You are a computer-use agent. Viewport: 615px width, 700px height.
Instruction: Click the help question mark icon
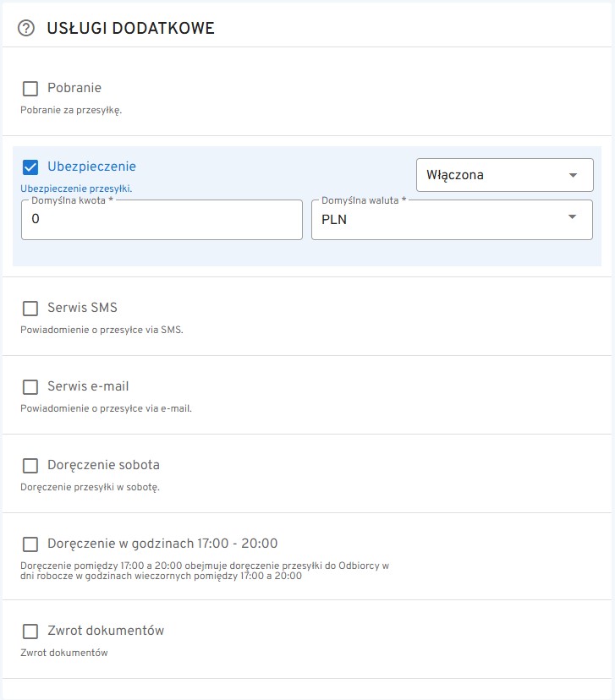point(26,29)
